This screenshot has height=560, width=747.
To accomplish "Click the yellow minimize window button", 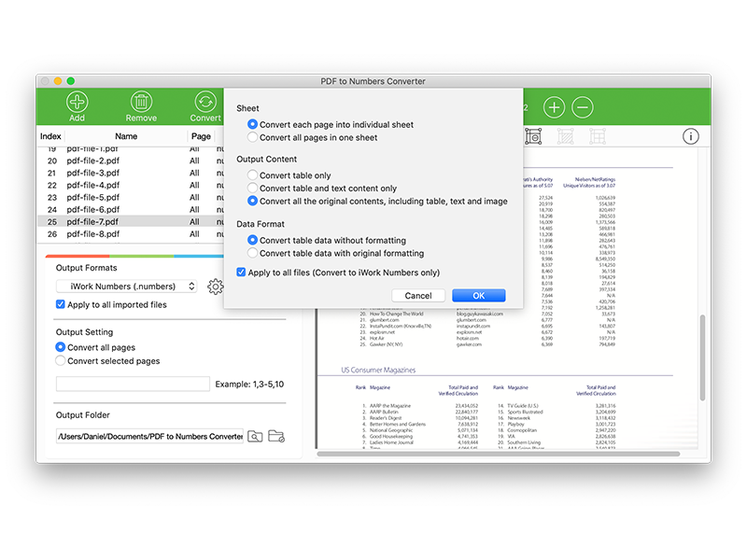I will pos(58,81).
